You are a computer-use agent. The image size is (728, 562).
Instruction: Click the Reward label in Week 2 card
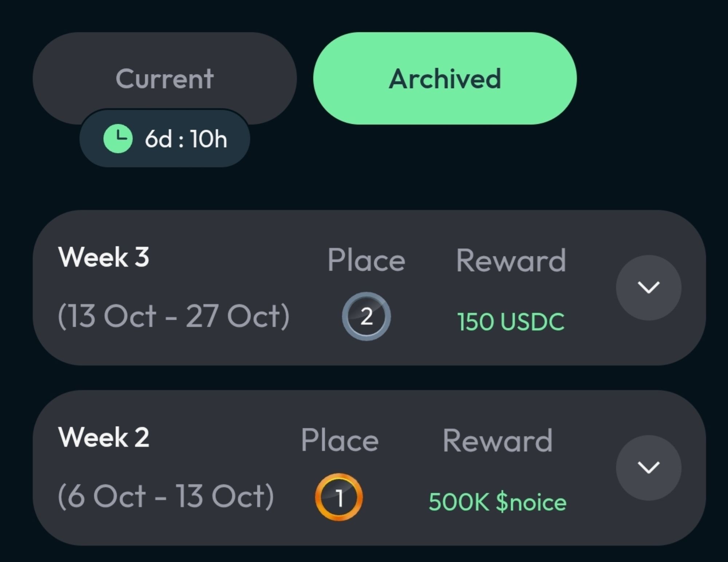(498, 440)
